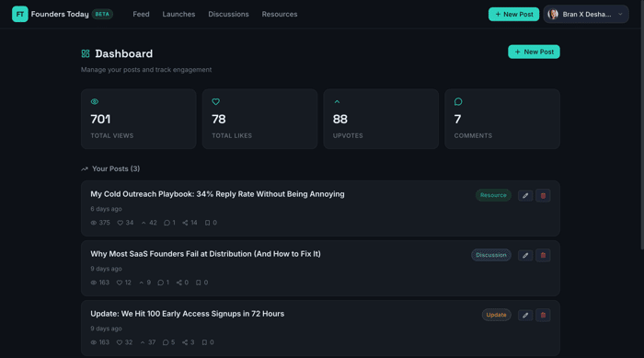Click New Post button beside Dashboard heading

534,52
